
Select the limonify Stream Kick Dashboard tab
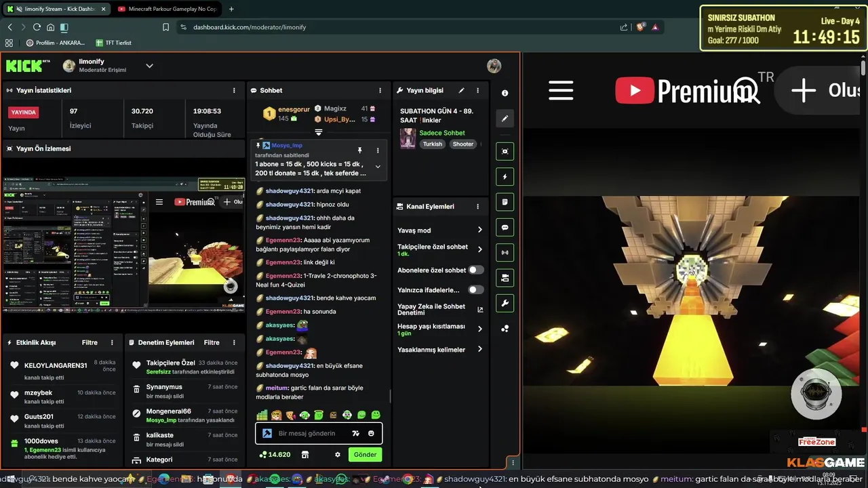tap(58, 9)
